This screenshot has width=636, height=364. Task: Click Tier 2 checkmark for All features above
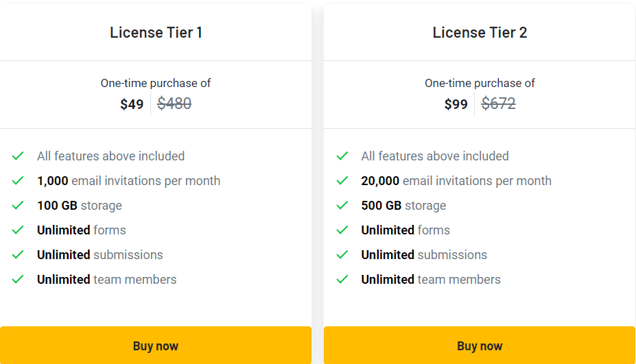pyautogui.click(x=342, y=156)
